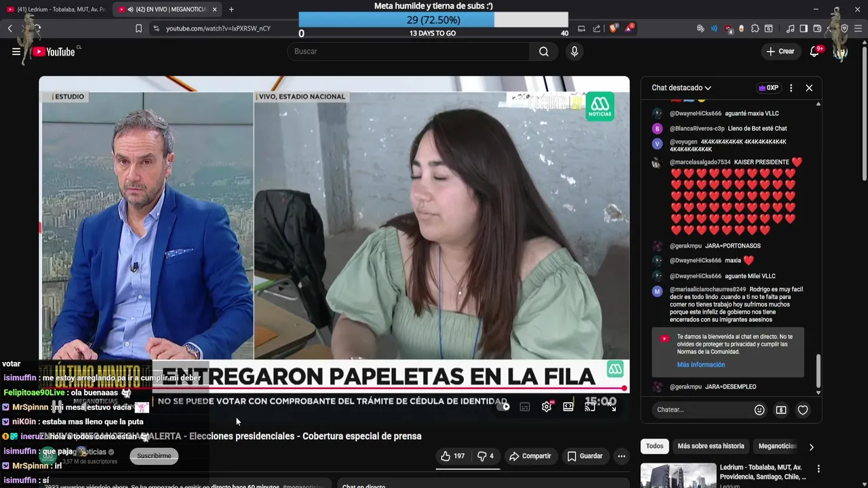
Task: Open the Ledrium Tobalaba recommended thumbnail
Action: pos(678,475)
